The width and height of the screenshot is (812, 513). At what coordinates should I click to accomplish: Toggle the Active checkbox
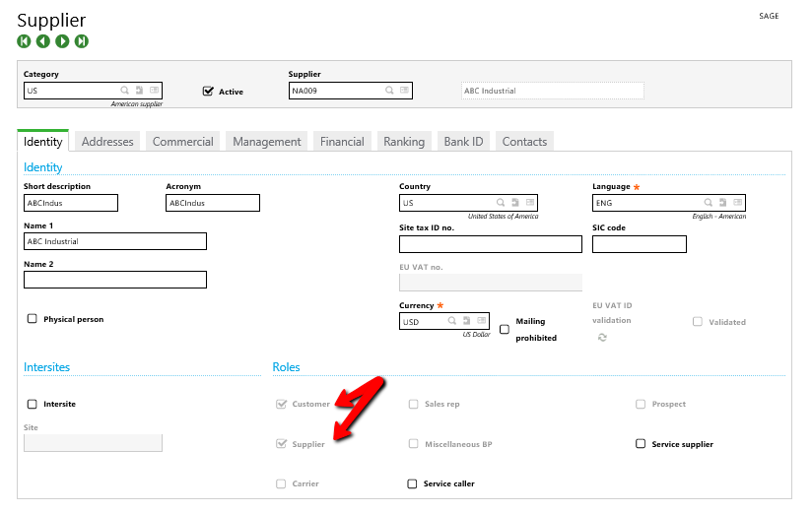tap(208, 92)
